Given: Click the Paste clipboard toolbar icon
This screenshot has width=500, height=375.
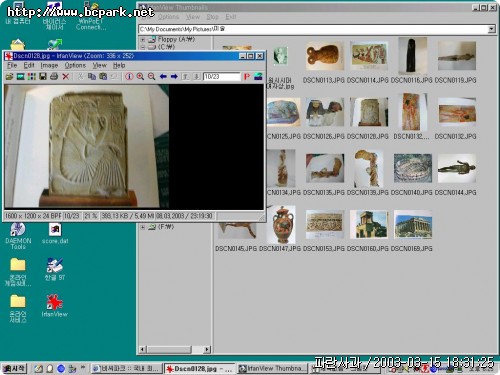Looking at the screenshot, I should [x=103, y=77].
